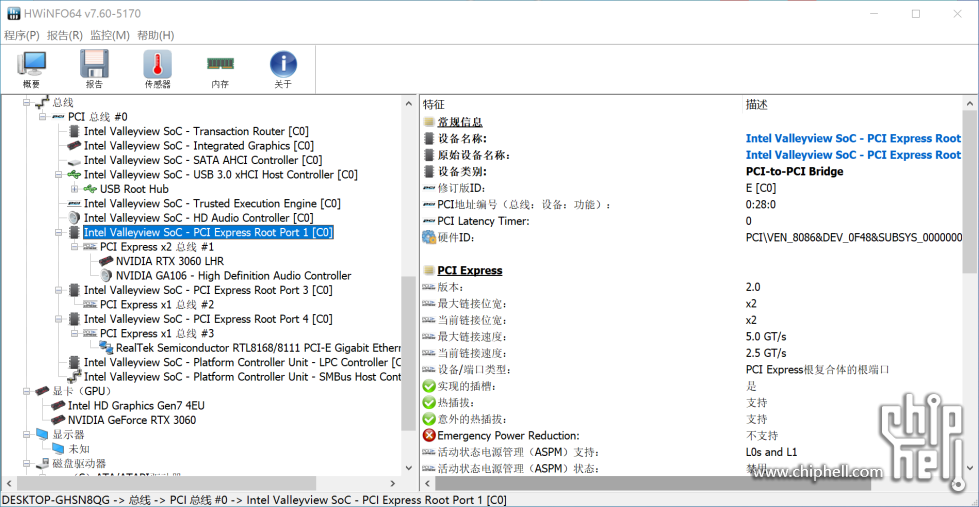Click the 最大链接速度 5.0 GT/s value
This screenshot has width=979, height=507.
pyautogui.click(x=766, y=337)
